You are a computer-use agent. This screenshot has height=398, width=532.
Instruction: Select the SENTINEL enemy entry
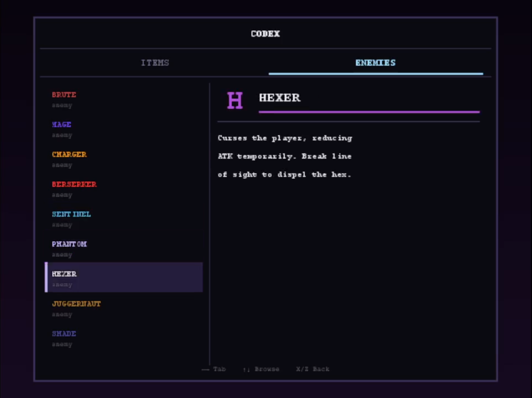(124, 219)
